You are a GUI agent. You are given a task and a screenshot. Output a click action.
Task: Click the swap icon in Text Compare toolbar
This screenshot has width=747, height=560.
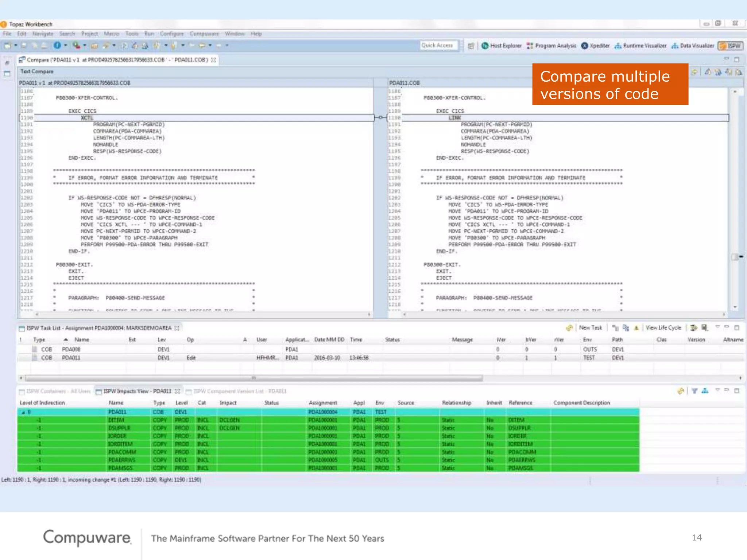coord(694,72)
